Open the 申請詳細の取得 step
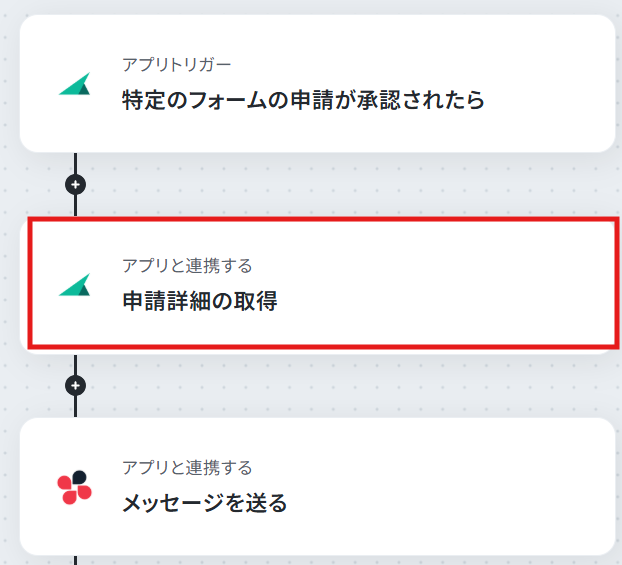Screen dimensions: 622x565 coord(200,301)
